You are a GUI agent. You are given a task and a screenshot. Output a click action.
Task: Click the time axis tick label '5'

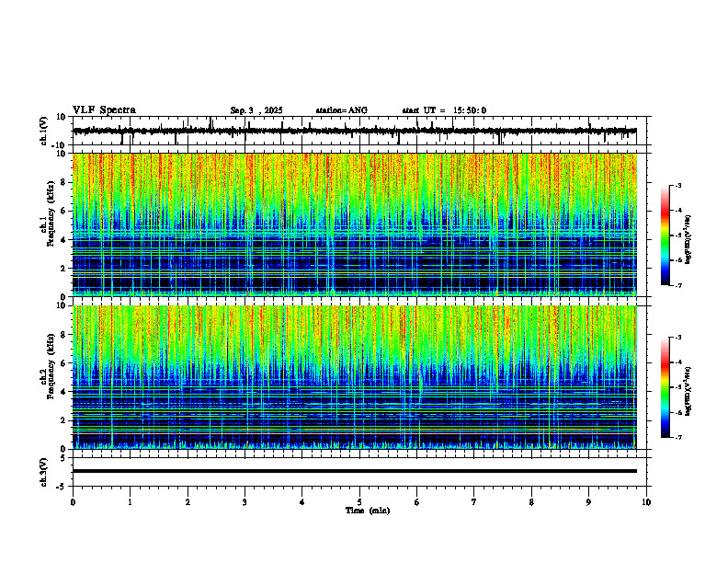(x=359, y=502)
